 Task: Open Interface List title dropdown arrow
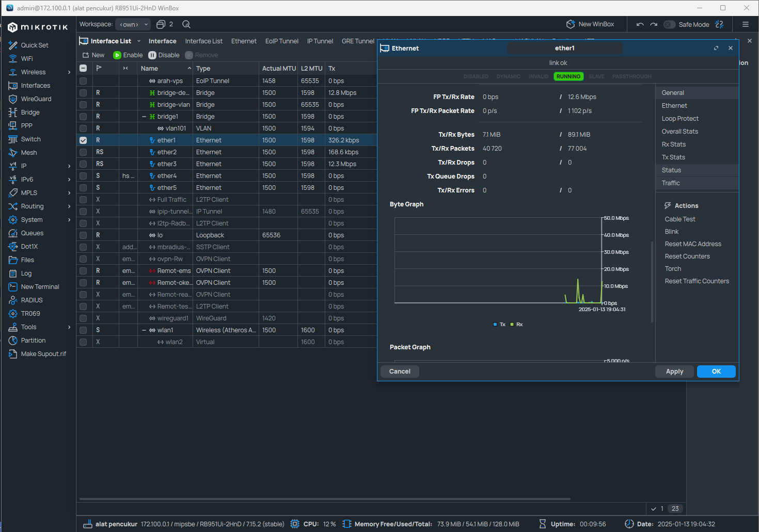coord(139,41)
